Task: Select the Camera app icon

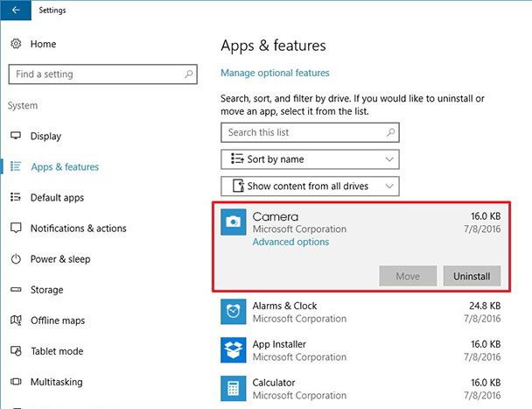Action: tap(234, 222)
